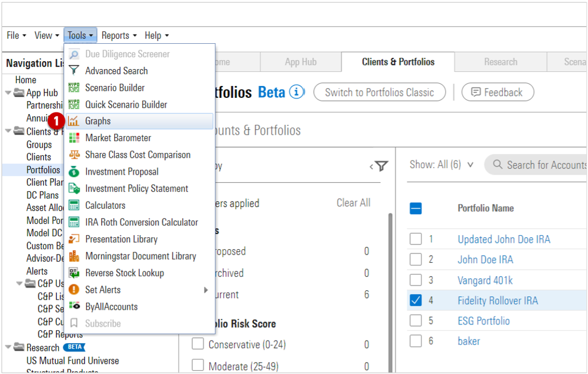588x374 pixels.
Task: Choose Advanced Search from Tools menu
Action: (x=140, y=70)
